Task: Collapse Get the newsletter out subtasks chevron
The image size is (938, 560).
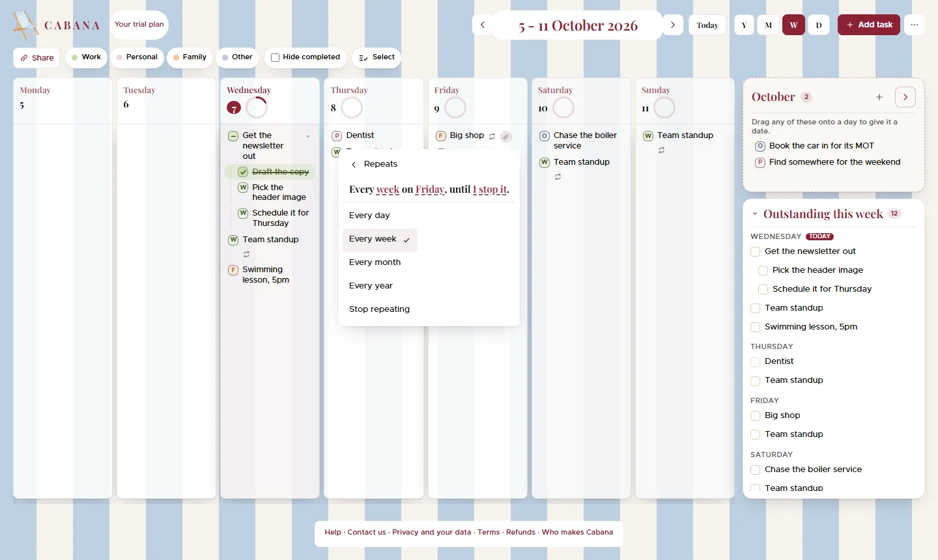Action: point(307,136)
